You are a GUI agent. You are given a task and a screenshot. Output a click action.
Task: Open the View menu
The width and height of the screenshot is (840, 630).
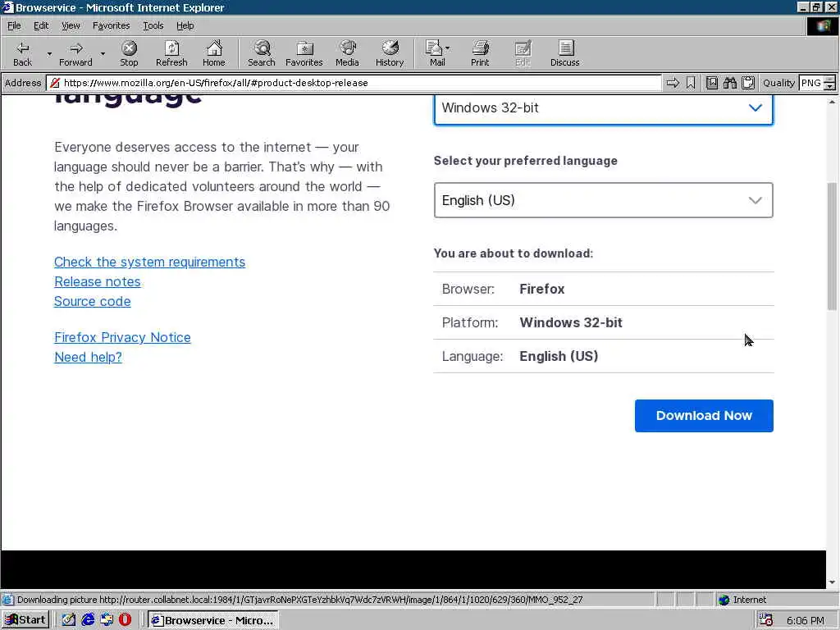(x=71, y=25)
